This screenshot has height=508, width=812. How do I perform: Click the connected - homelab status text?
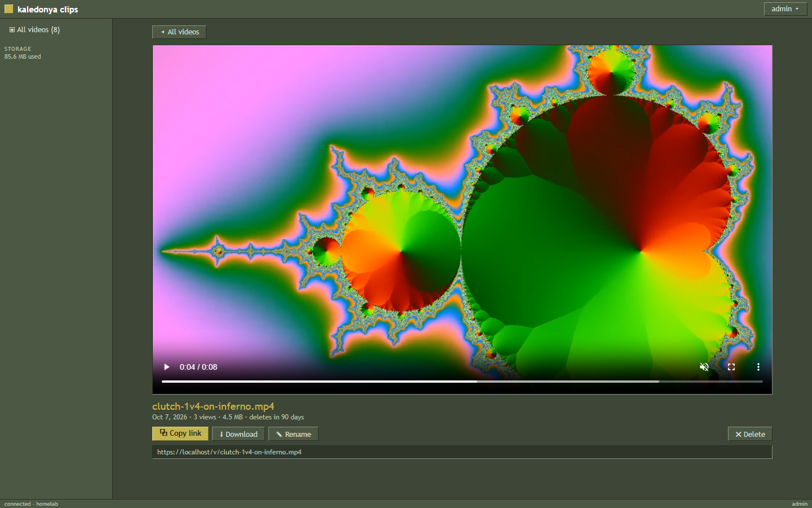point(31,504)
